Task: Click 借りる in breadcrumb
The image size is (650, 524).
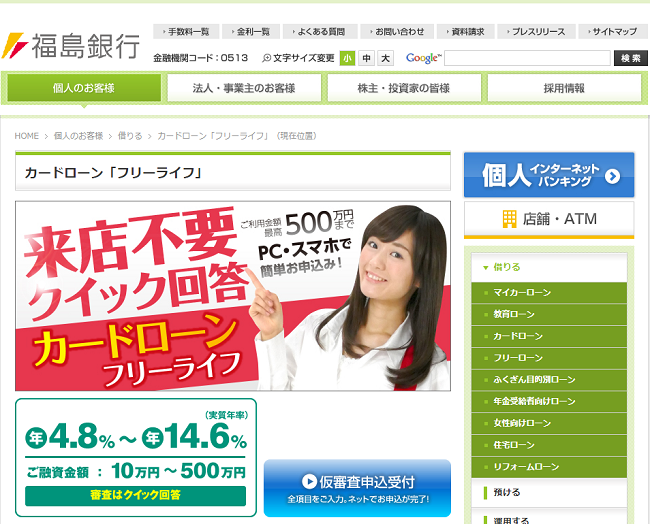Action: point(130,136)
